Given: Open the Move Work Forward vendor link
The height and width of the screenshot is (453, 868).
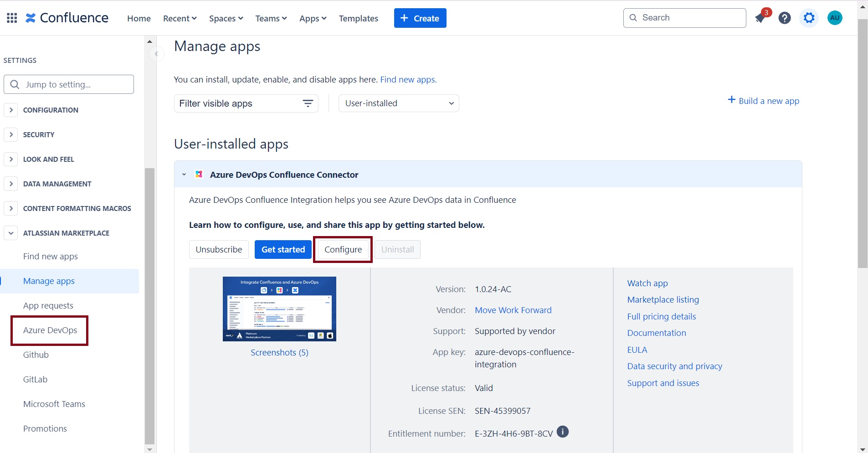Looking at the screenshot, I should point(513,310).
